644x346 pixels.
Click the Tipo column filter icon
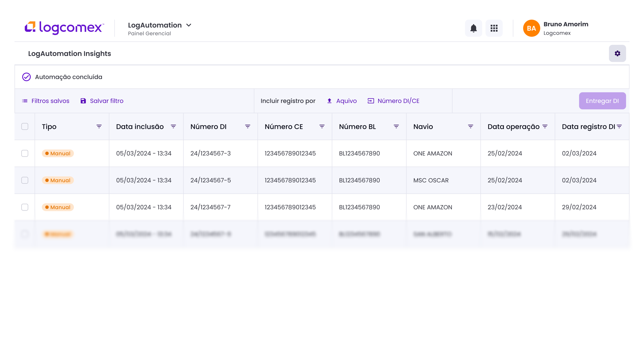pyautogui.click(x=99, y=126)
